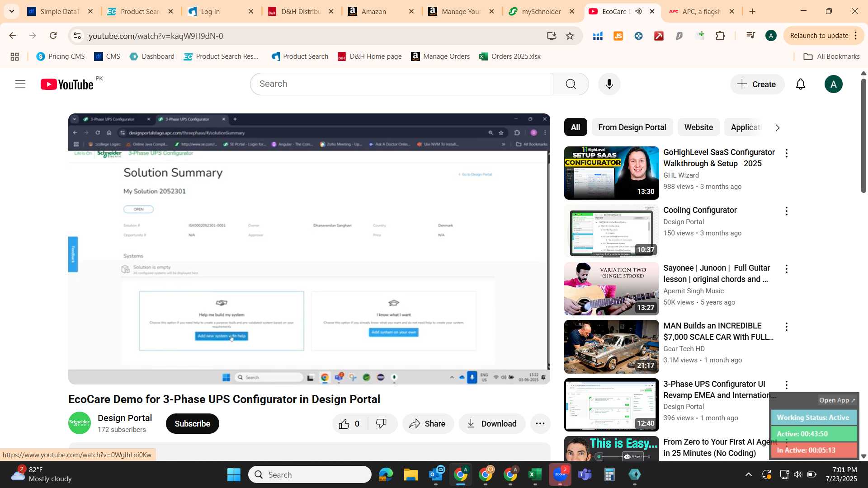Open YouTube notifications bell
The height and width of the screenshot is (488, 868).
800,84
